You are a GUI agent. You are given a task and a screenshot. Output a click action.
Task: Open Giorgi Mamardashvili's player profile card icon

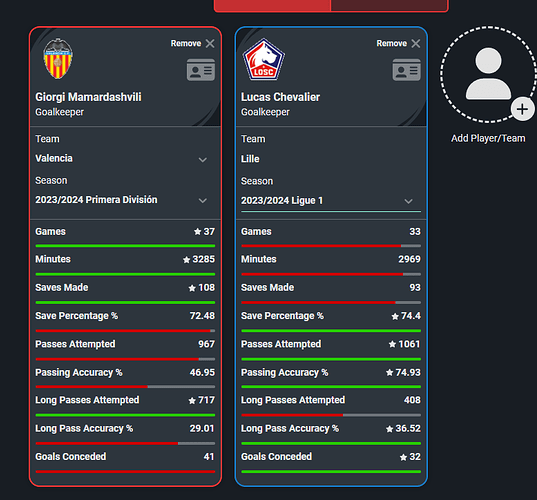point(201,70)
